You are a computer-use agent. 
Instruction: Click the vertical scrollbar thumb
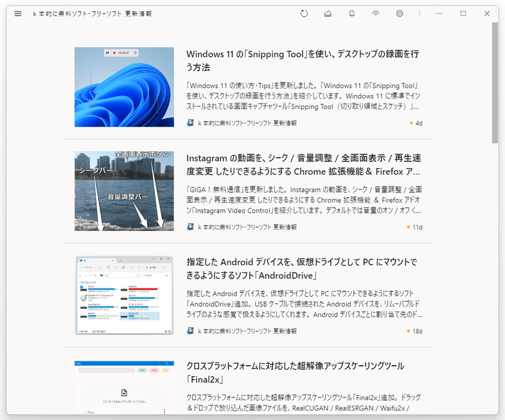click(495, 83)
